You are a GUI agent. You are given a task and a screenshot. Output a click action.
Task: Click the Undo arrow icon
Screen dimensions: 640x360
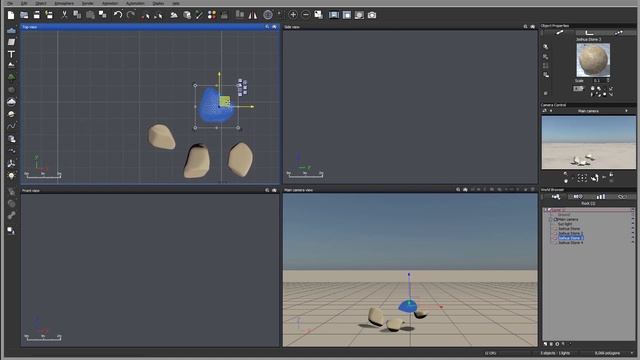point(118,15)
